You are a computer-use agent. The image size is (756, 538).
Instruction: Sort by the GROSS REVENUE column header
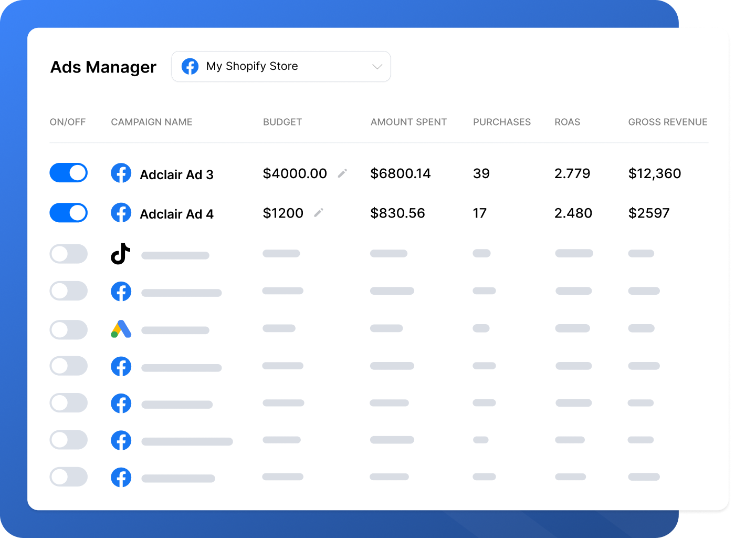point(668,122)
